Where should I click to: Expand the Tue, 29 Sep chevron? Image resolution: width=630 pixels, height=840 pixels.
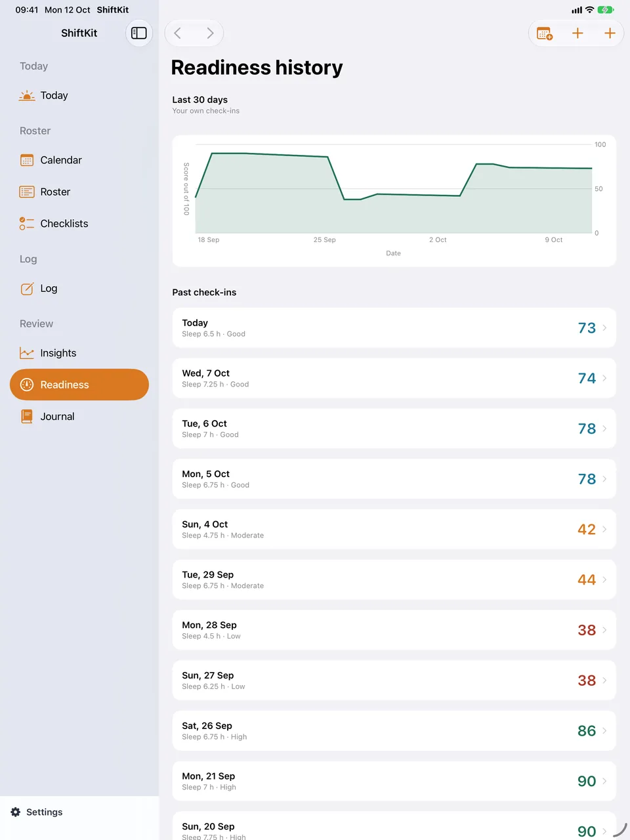[604, 579]
